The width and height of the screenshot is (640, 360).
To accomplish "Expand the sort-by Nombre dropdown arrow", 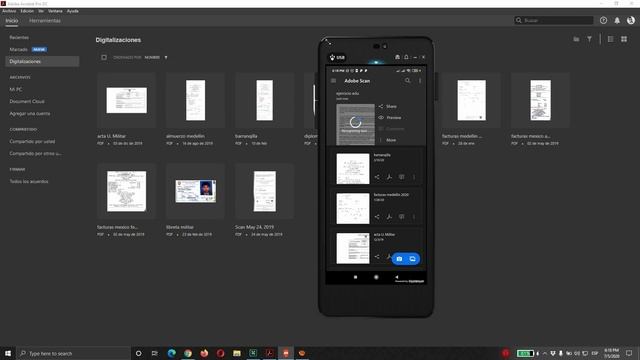I will click(x=166, y=58).
